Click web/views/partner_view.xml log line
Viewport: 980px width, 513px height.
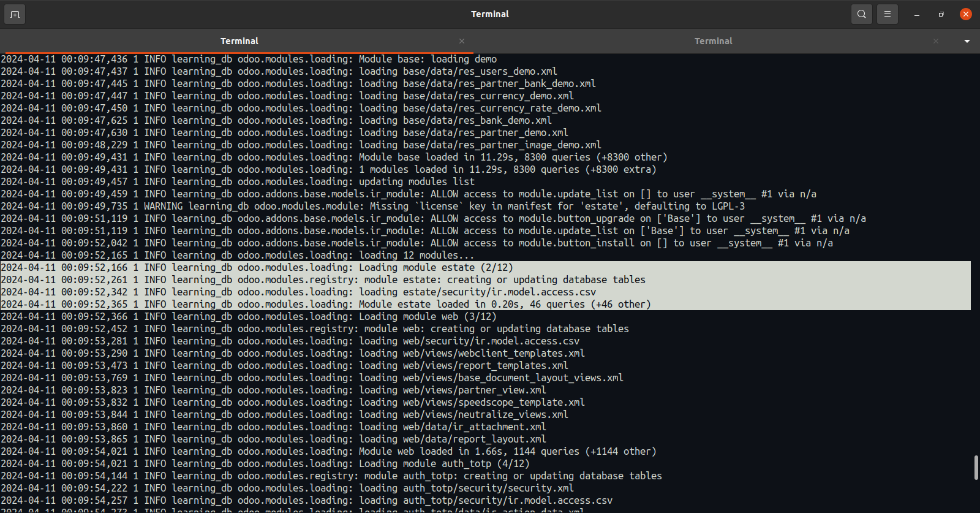click(273, 390)
